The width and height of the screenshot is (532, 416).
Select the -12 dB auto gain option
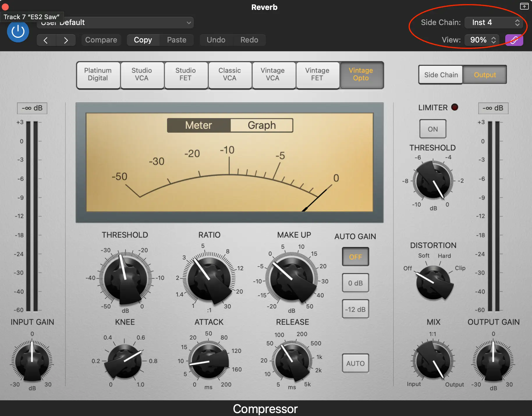tap(355, 309)
